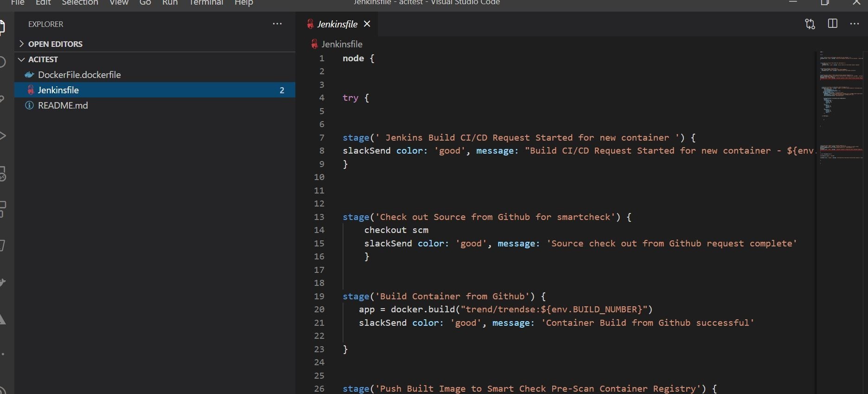Open the Help menu

click(243, 3)
